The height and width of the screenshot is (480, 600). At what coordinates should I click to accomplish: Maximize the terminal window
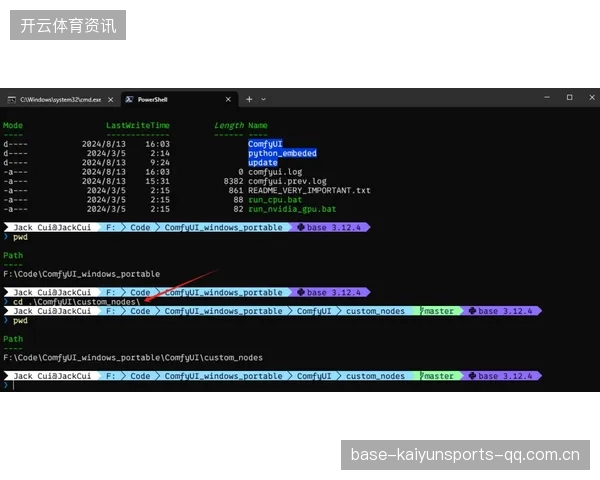[569, 98]
